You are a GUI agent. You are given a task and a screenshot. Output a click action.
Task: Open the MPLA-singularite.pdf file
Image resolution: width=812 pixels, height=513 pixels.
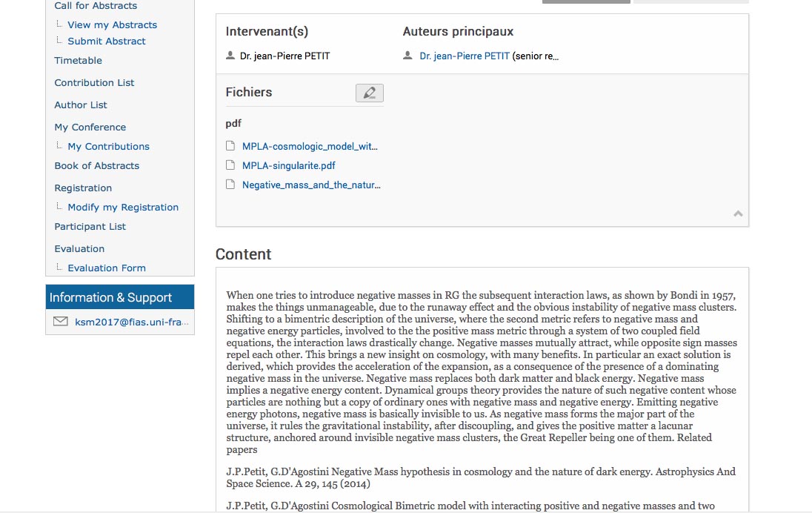click(289, 165)
